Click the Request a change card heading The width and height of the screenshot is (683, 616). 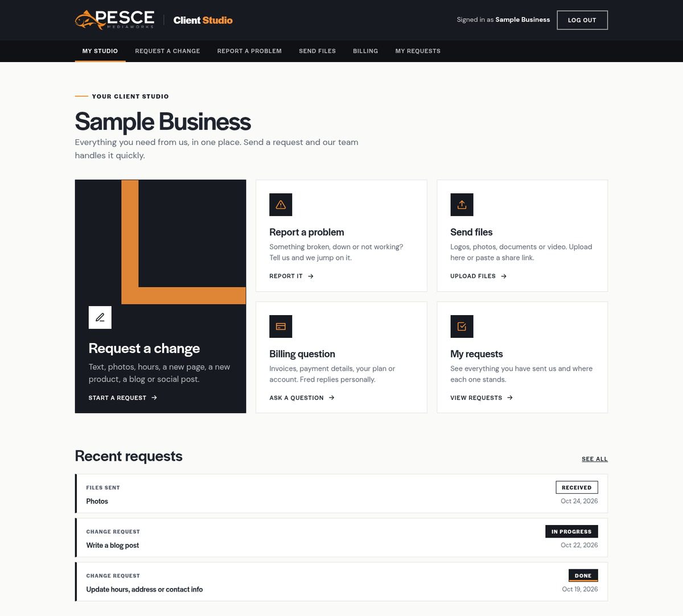pyautogui.click(x=144, y=348)
